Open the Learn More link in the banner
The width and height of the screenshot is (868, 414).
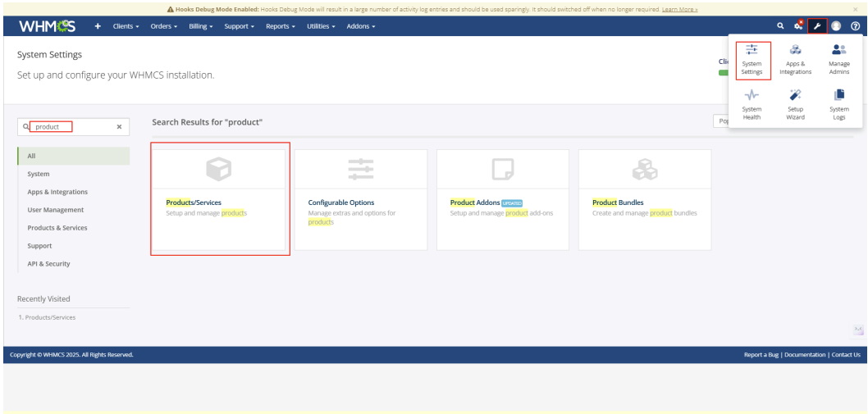680,9
